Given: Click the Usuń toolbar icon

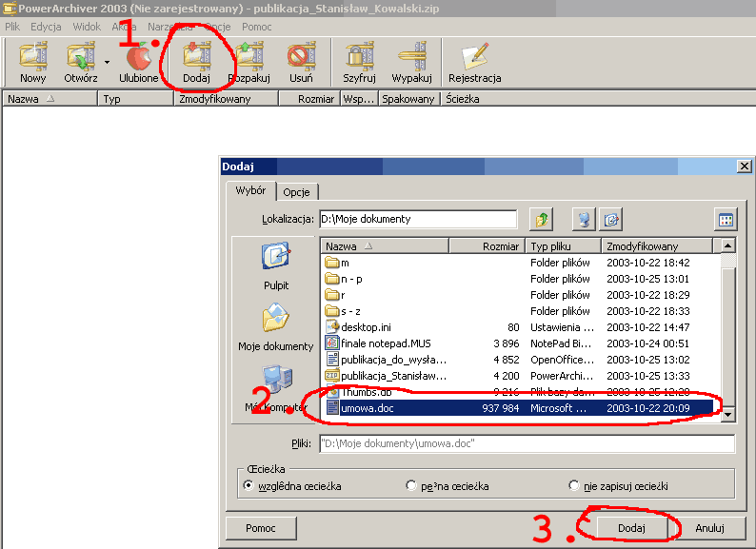Looking at the screenshot, I should 301,62.
